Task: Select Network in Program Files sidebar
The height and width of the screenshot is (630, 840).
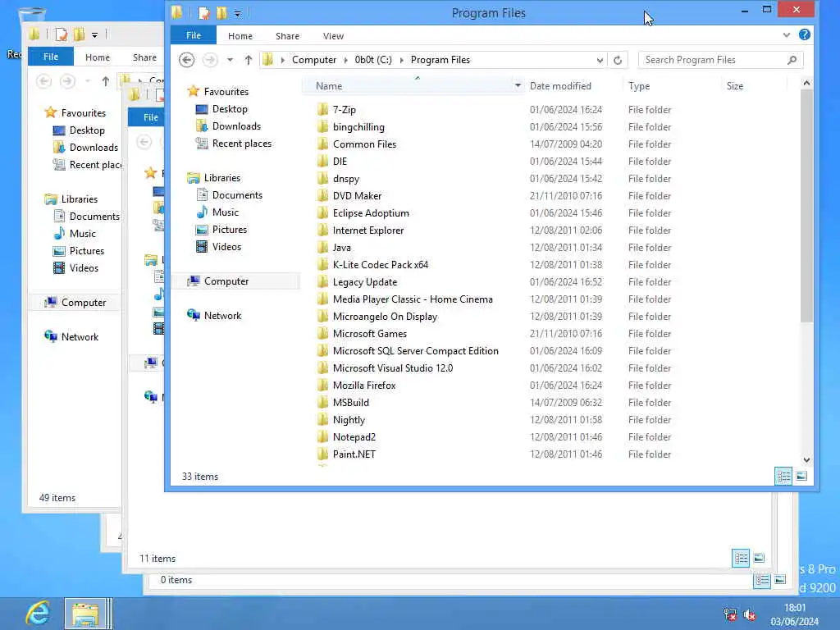Action: click(222, 316)
